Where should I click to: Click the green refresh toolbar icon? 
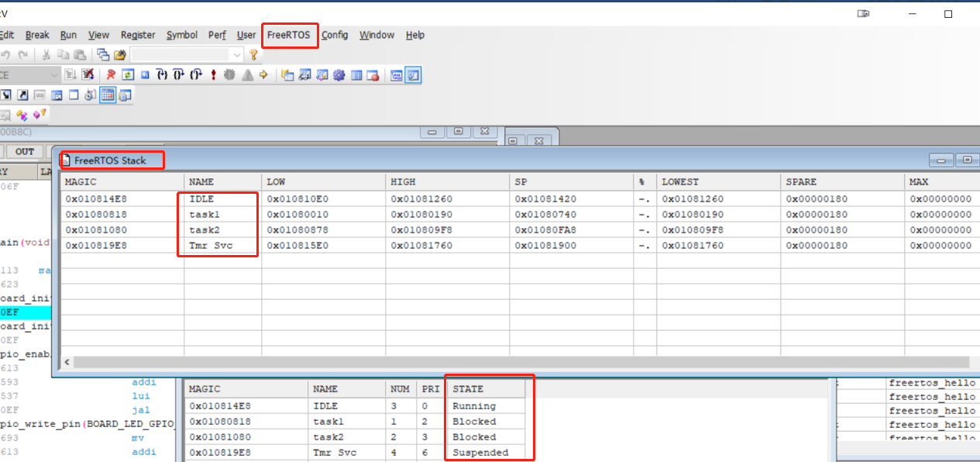(128, 75)
